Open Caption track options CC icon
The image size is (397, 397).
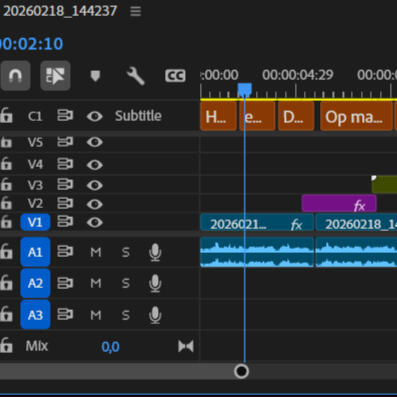175,76
